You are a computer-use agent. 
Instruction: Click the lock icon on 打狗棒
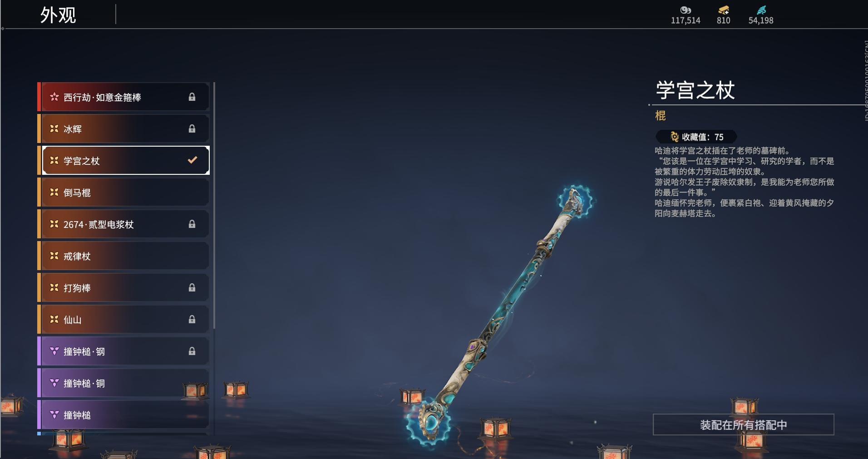(192, 287)
